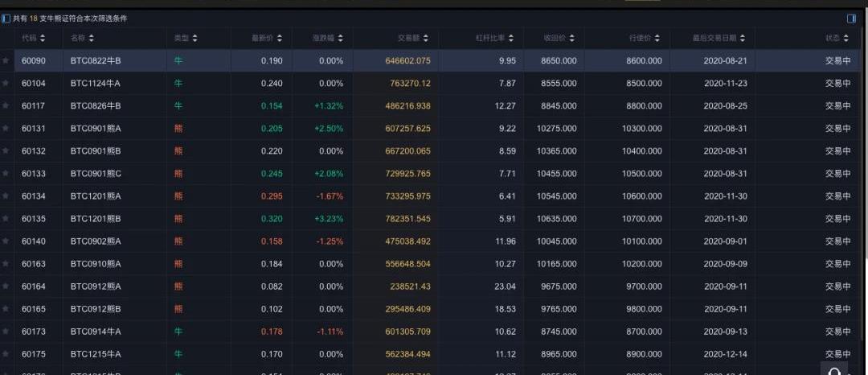Click last trading date 2020-08-21

726,61
